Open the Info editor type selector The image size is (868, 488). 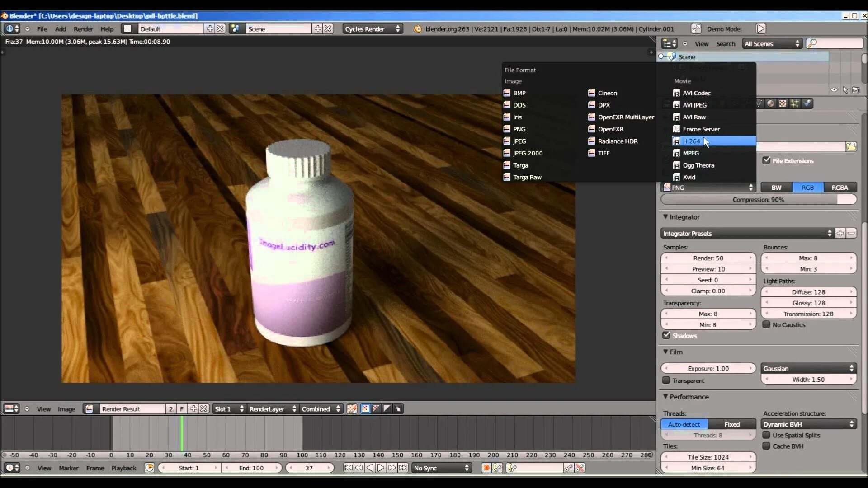click(x=12, y=29)
